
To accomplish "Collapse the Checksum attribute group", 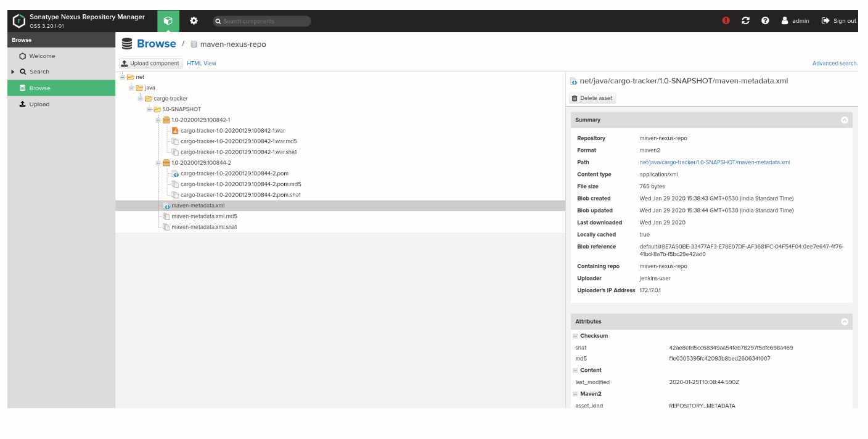I will (x=575, y=336).
